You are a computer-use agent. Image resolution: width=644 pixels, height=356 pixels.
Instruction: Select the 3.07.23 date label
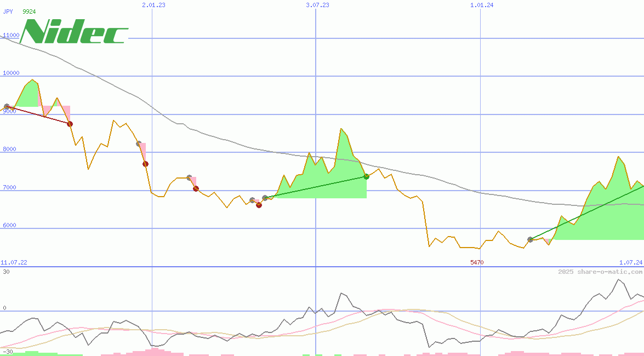click(317, 5)
